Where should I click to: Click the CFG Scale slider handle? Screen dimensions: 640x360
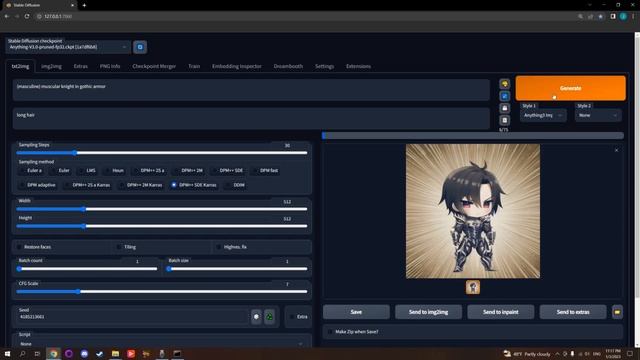[78, 291]
